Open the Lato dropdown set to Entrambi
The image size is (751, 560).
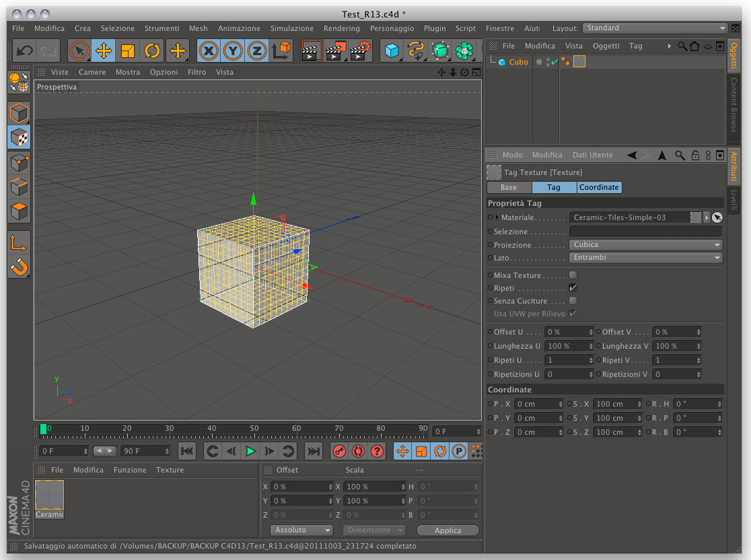click(645, 258)
